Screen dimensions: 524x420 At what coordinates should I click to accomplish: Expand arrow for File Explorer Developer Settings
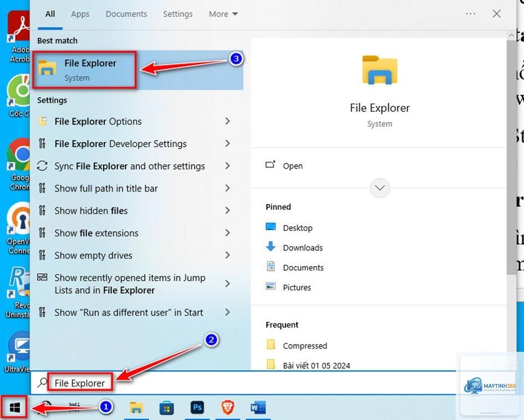coord(228,143)
